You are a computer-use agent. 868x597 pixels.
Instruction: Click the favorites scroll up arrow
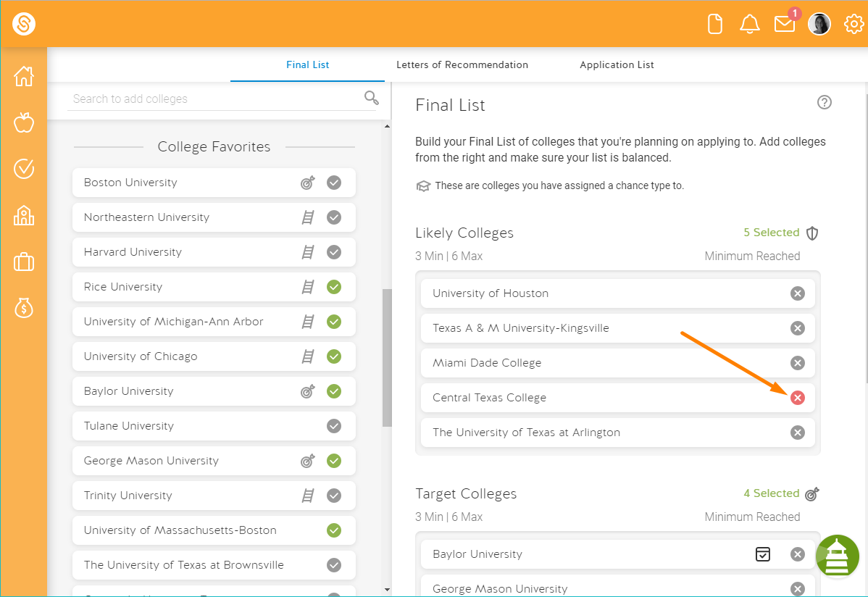387,126
